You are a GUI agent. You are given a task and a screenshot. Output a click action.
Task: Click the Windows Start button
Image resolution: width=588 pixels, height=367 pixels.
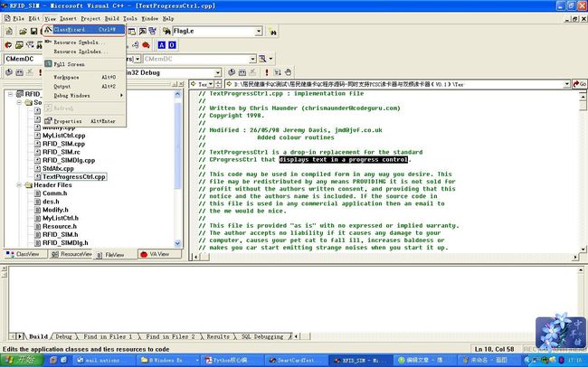(22, 361)
